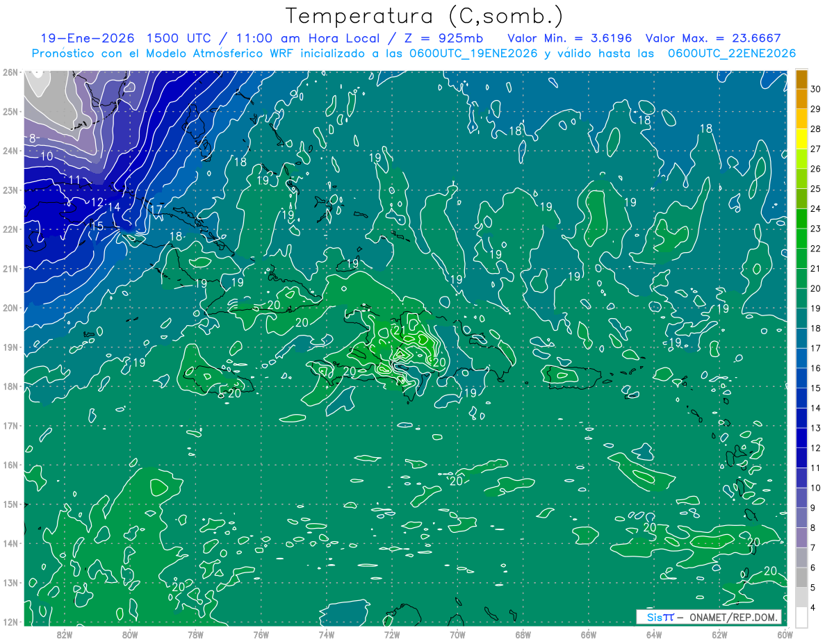Screen dimensions: 834x644
Task: Pick the yellow color band between 27 and 28
Action: coord(801,138)
